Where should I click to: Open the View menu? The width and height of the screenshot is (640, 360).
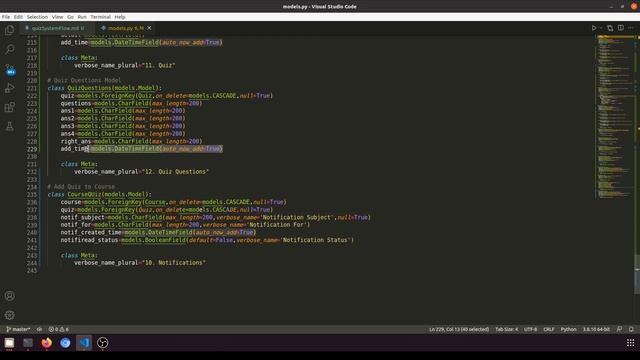click(58, 17)
